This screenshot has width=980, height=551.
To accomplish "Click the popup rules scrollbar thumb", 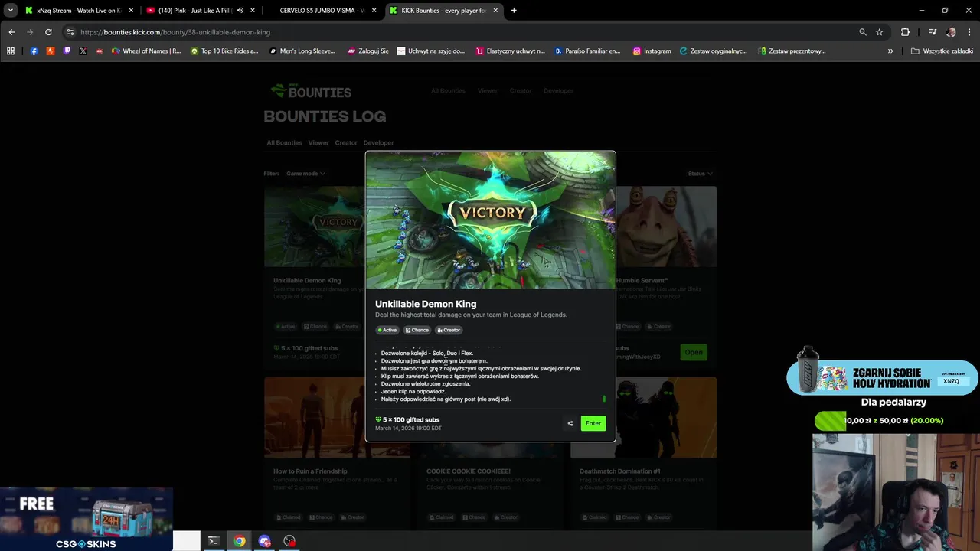I will pyautogui.click(x=604, y=399).
